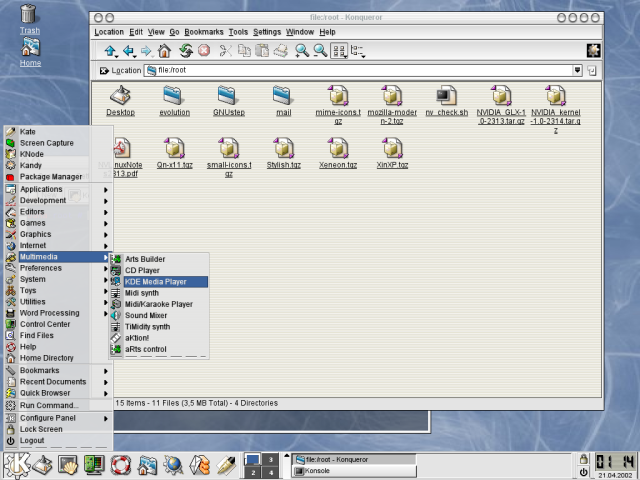Image resolution: width=640 pixels, height=480 pixels.
Task: Open the Settings menu
Action: [267, 32]
